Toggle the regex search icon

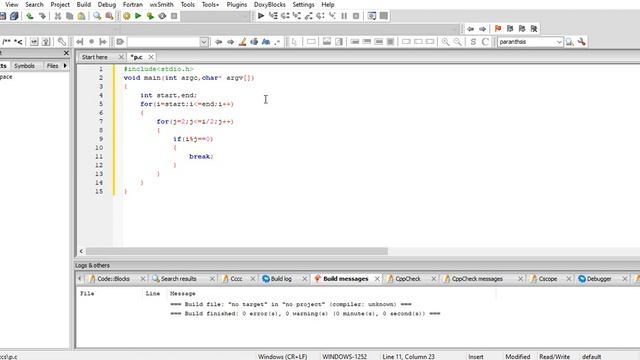(x=278, y=42)
